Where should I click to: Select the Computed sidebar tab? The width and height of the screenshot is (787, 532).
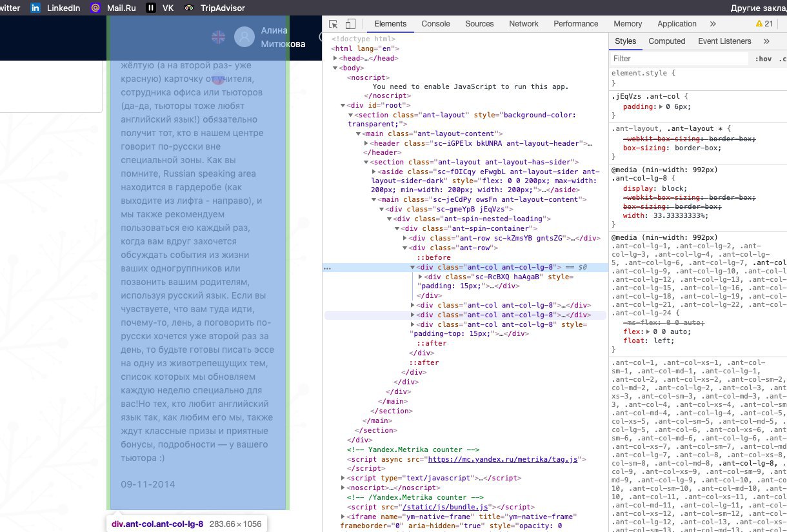(667, 41)
